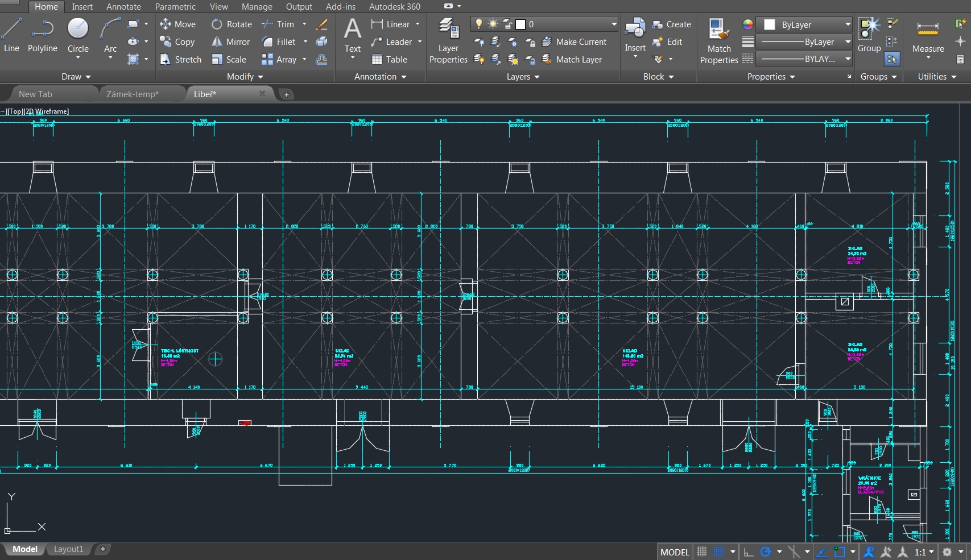Switch to Layout1 tab
The image size is (971, 560).
[x=68, y=549]
